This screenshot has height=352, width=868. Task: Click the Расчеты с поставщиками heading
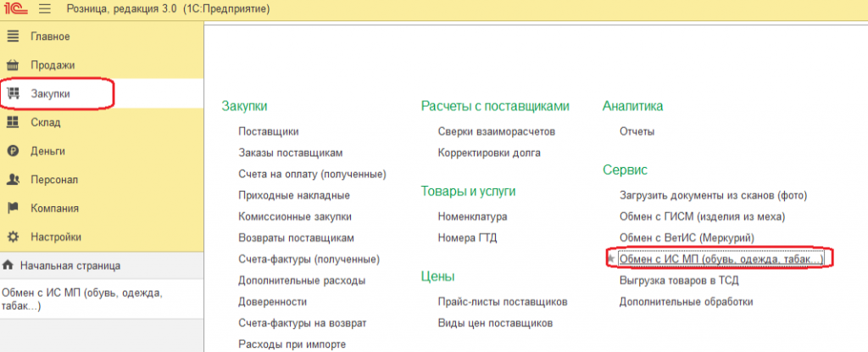495,106
